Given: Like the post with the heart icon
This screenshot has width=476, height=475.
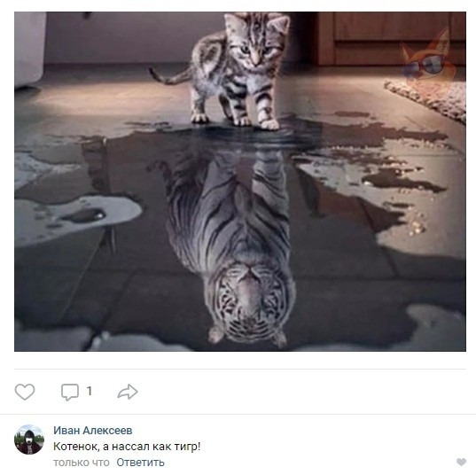Looking at the screenshot, I should tap(25, 392).
